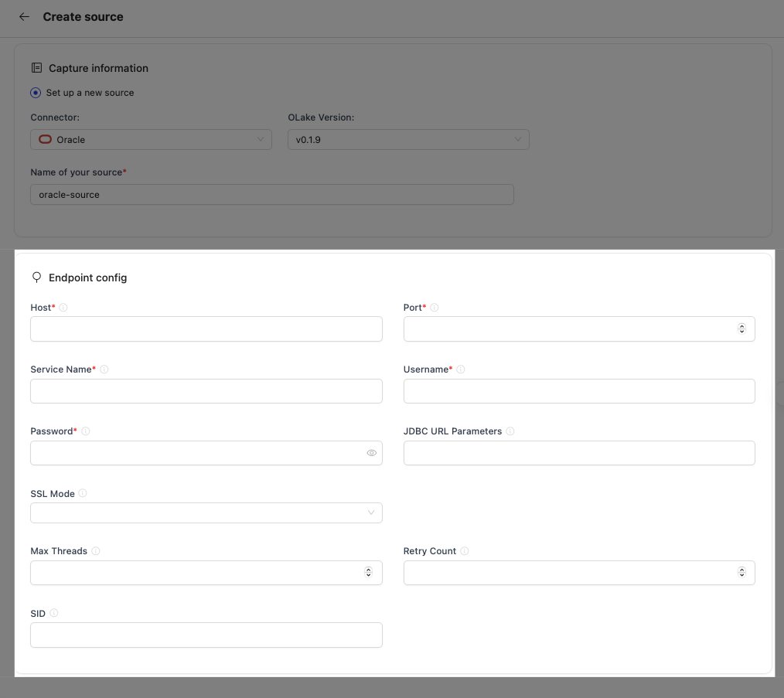The height and width of the screenshot is (698, 784).
Task: Show password with the eye icon
Action: (x=371, y=453)
